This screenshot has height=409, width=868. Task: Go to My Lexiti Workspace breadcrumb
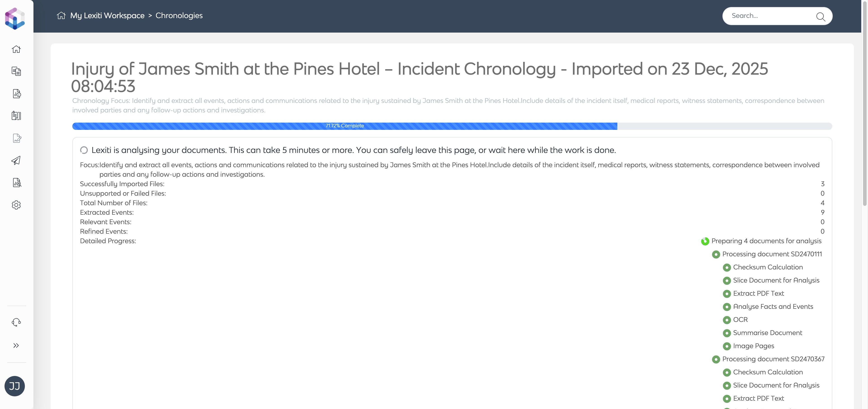[107, 16]
